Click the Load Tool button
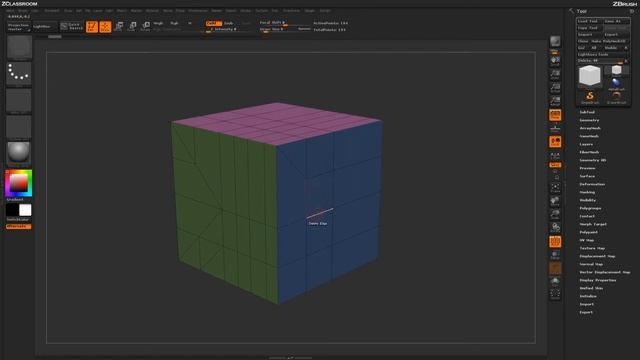The width and height of the screenshot is (640, 360). click(589, 21)
